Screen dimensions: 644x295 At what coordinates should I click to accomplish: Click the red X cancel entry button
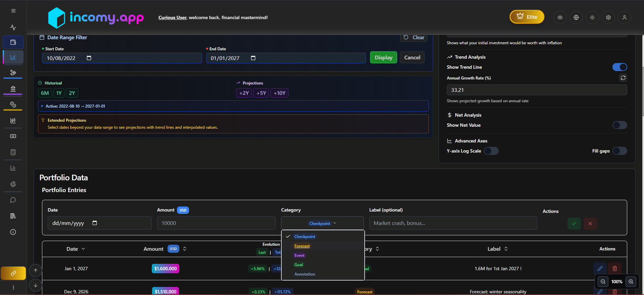pos(590,224)
